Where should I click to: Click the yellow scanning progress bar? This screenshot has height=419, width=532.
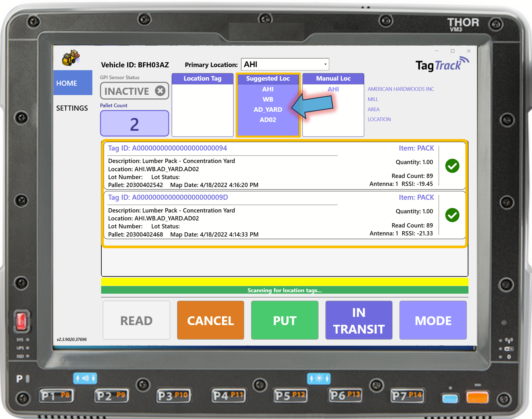(x=284, y=282)
